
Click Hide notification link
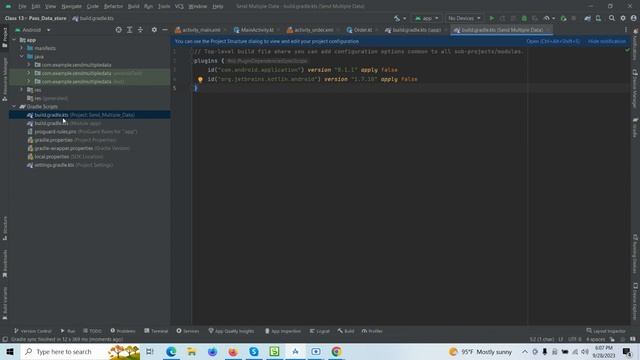click(607, 41)
